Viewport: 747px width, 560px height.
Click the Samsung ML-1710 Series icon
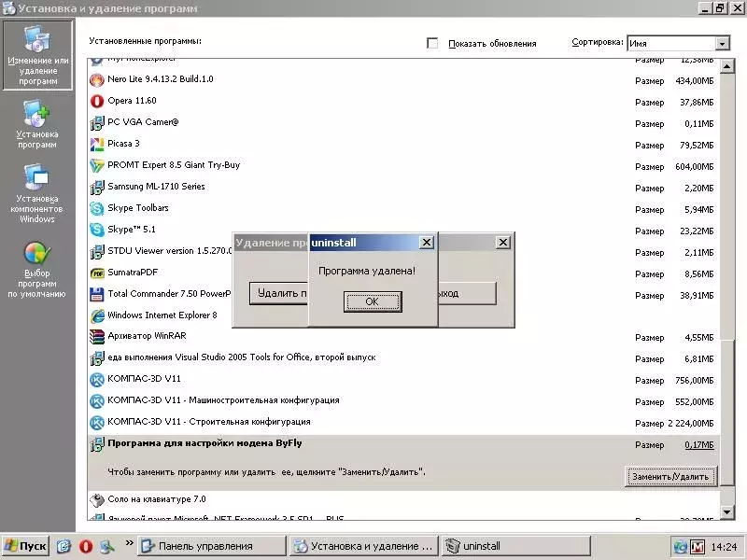[97, 188]
